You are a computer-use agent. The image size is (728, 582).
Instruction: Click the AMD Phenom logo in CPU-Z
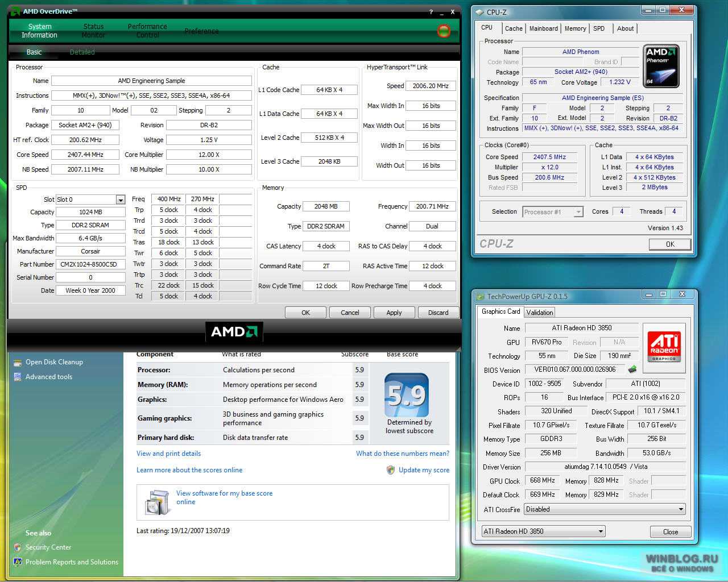[x=661, y=66]
